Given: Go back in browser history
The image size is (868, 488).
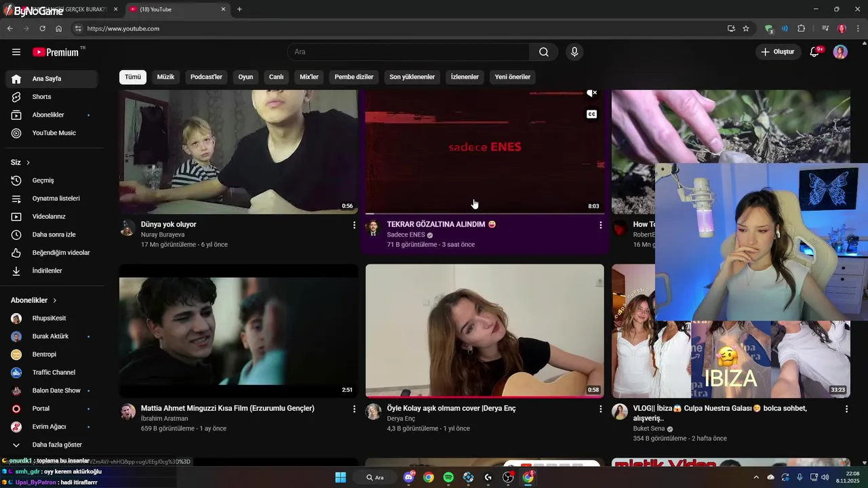Looking at the screenshot, I should (9, 28).
